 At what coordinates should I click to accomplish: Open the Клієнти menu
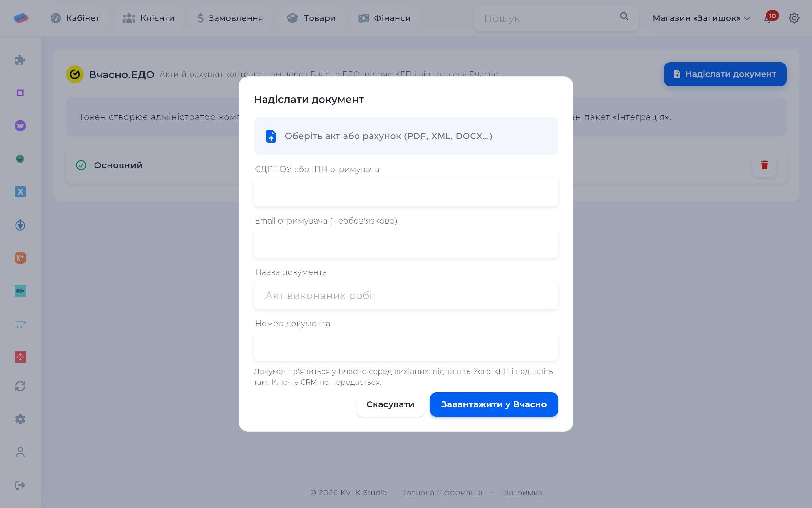click(149, 18)
